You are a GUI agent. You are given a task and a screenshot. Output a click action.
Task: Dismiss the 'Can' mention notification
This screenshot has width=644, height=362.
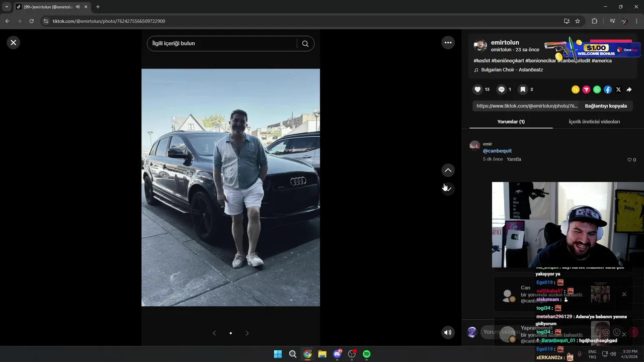[624, 294]
